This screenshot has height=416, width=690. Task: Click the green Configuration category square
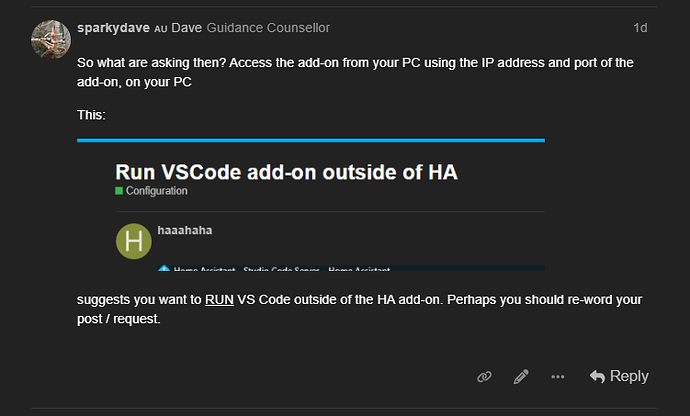120,190
